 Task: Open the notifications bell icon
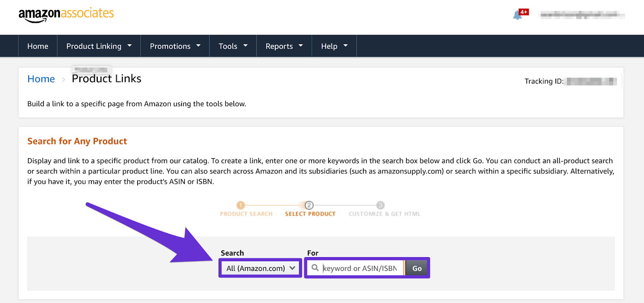tap(517, 15)
